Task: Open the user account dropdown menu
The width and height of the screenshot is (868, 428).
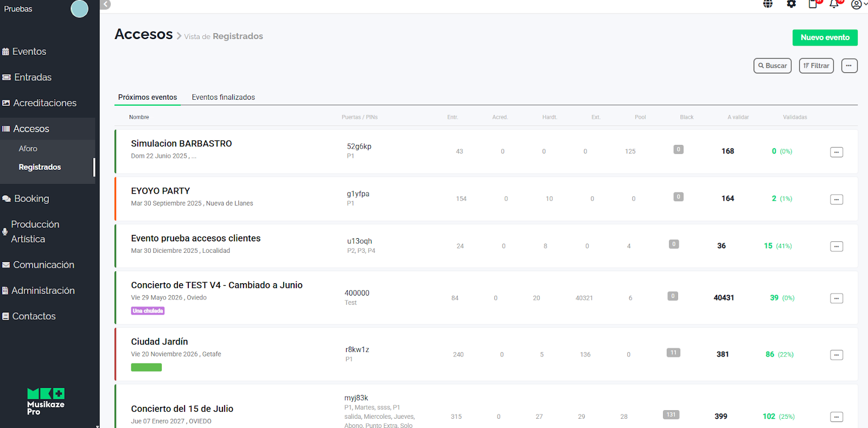Action: (859, 4)
